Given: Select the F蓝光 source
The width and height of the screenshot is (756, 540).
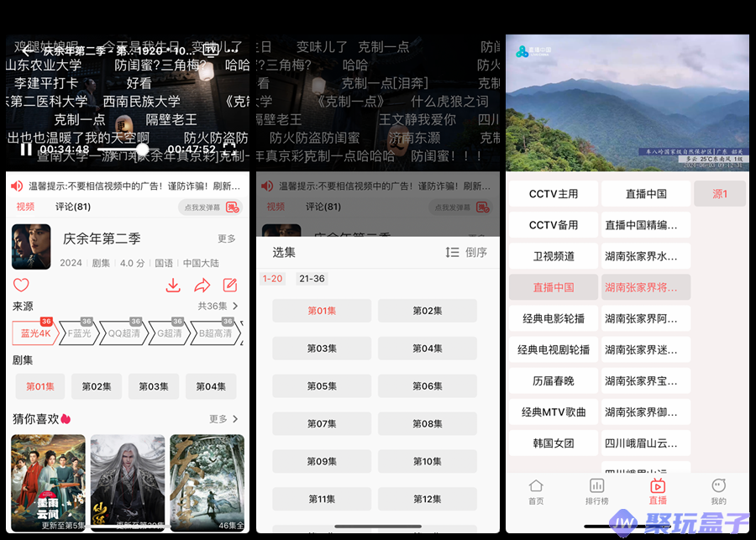Looking at the screenshot, I should coord(79,333).
